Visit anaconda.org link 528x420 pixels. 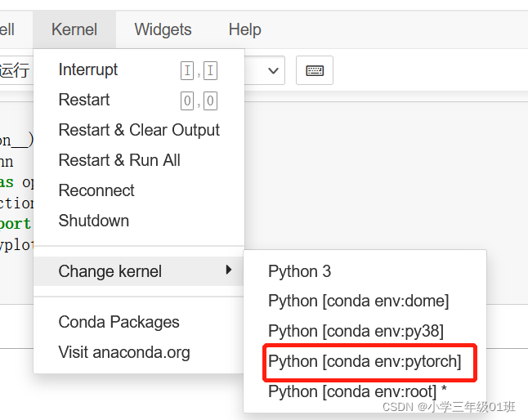pos(124,352)
